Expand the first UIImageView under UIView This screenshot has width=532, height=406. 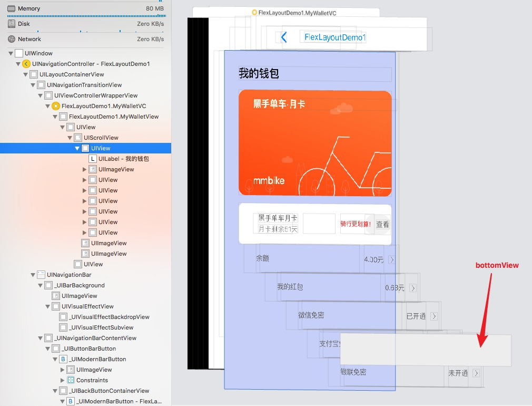(x=84, y=169)
